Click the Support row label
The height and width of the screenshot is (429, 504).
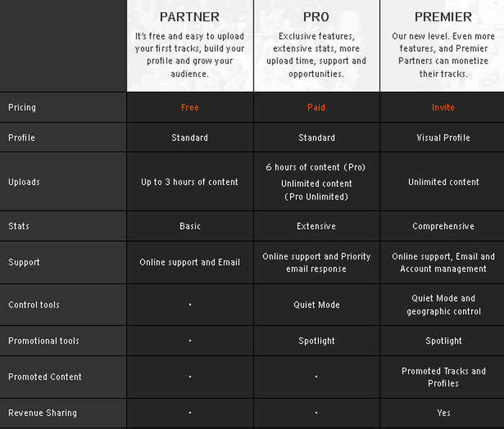[24, 263]
